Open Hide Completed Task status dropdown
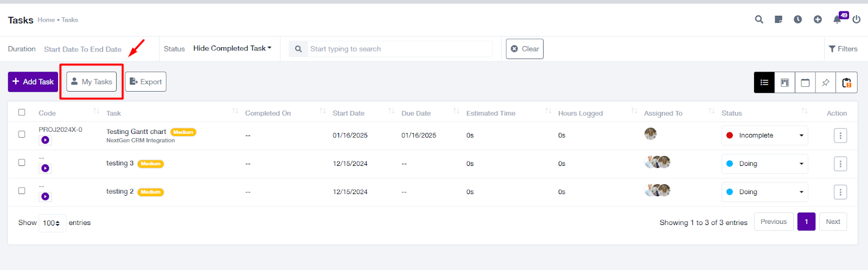 [x=232, y=48]
